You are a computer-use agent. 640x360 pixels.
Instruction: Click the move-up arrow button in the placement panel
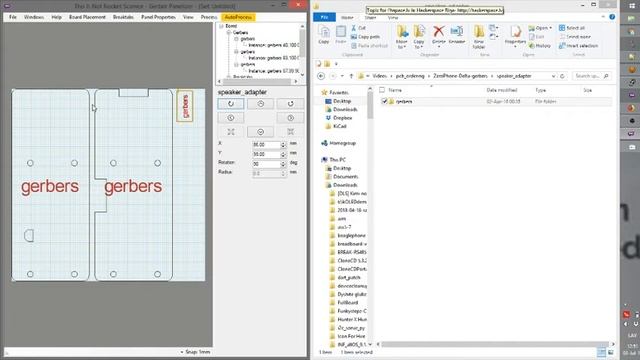(x=260, y=104)
